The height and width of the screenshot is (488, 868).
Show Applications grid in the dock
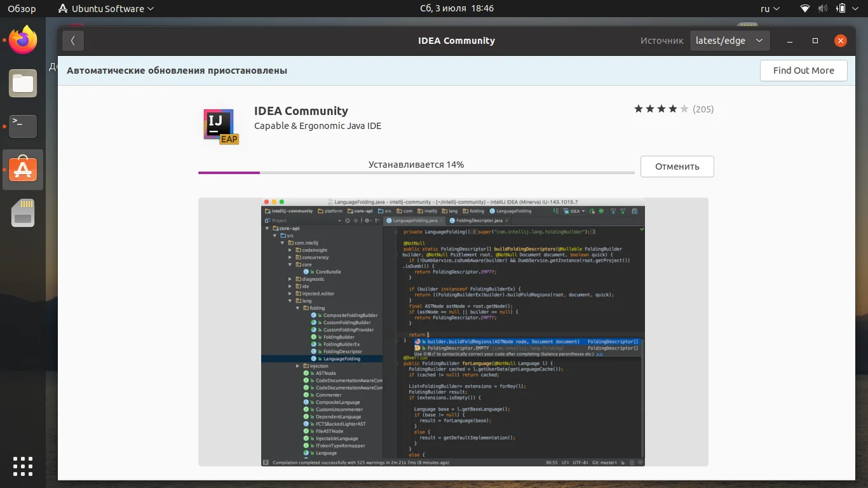pos(23,466)
